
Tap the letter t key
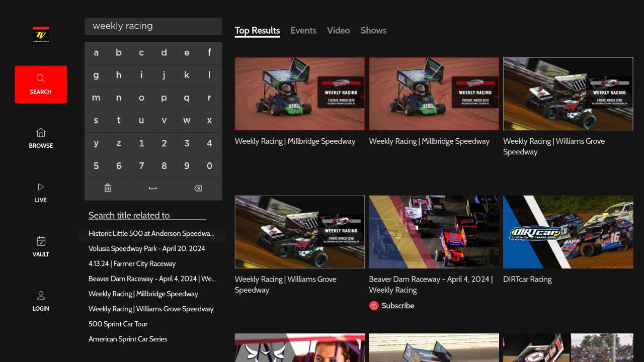point(119,121)
